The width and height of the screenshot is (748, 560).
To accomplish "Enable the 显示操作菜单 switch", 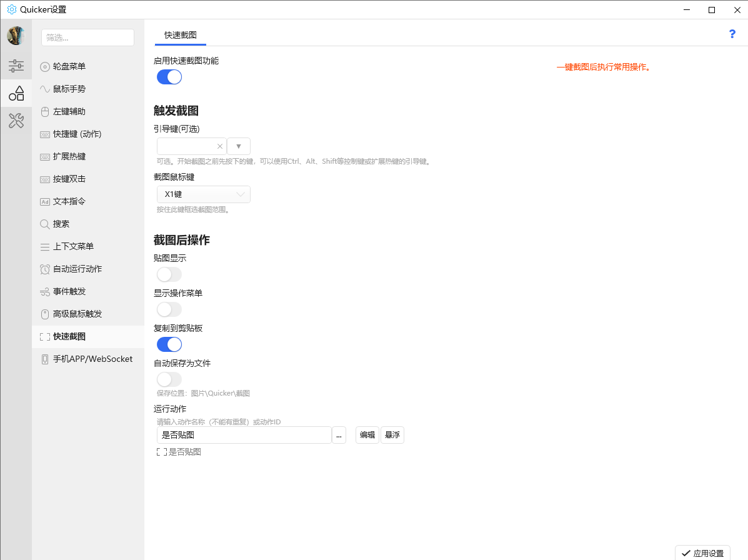I will pos(169,309).
